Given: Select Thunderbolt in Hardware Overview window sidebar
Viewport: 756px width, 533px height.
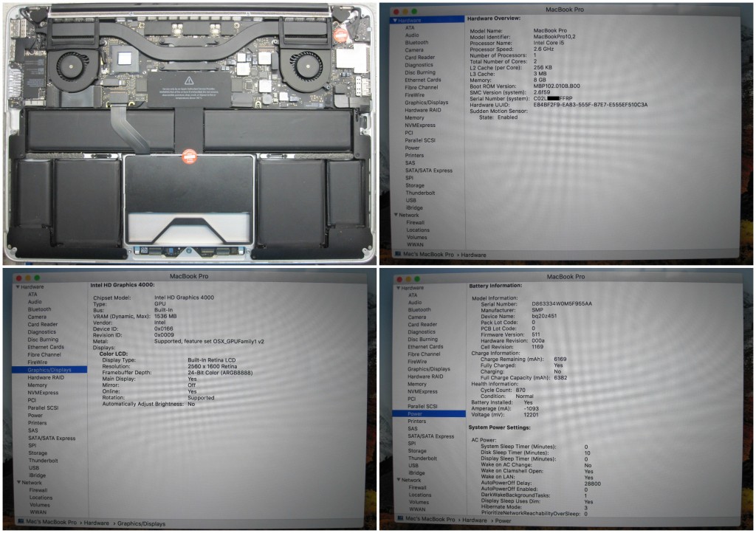Looking at the screenshot, I should click(x=419, y=193).
